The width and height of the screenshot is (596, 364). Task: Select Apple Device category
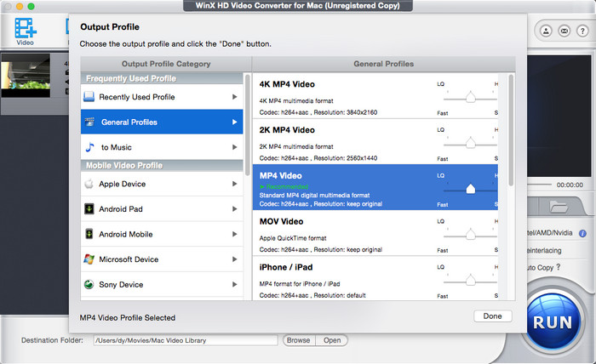pyautogui.click(x=162, y=184)
